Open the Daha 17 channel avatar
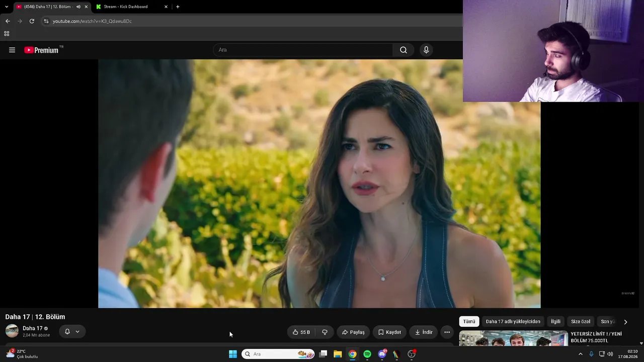Screen dimensions: 644x362 pos(12,331)
